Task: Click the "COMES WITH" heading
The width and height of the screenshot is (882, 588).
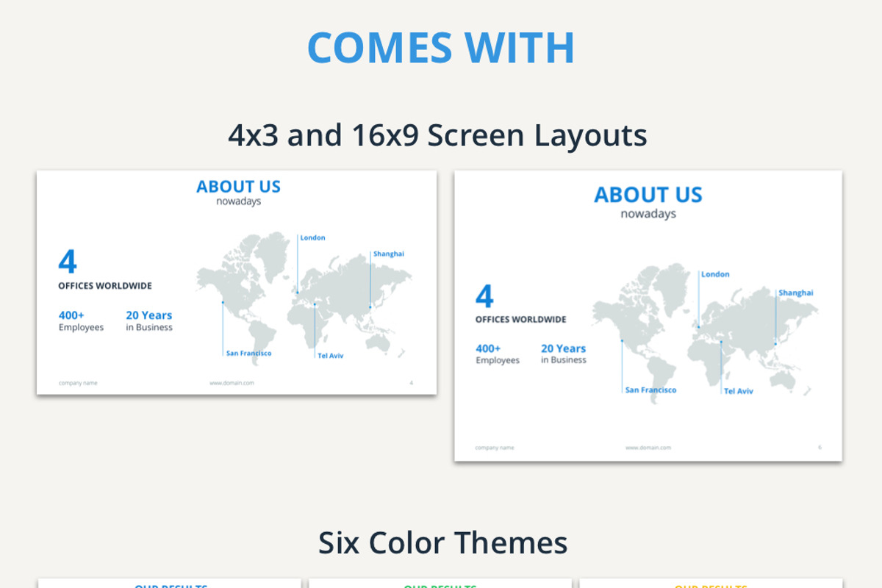Action: (440, 48)
